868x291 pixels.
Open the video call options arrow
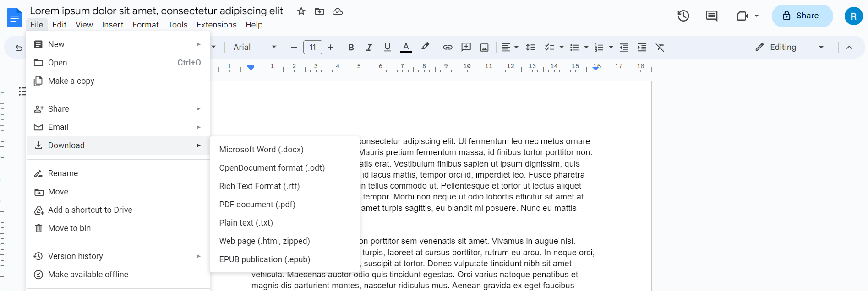pyautogui.click(x=757, y=16)
